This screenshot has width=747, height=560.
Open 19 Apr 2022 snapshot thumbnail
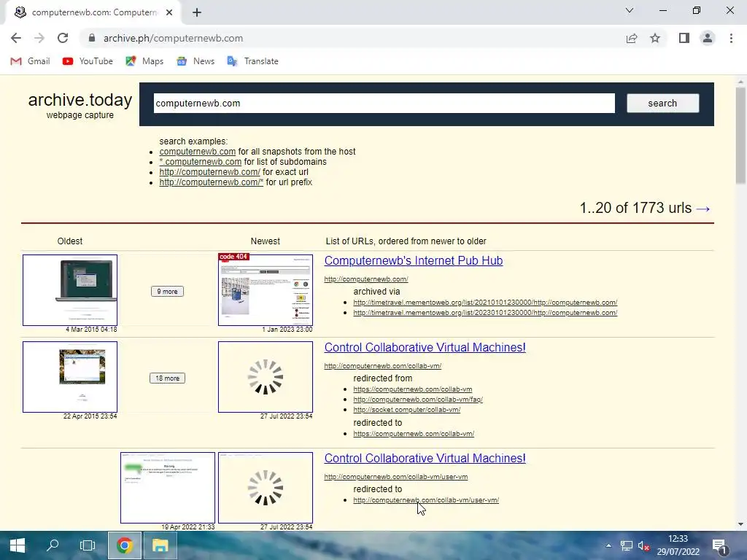(168, 488)
